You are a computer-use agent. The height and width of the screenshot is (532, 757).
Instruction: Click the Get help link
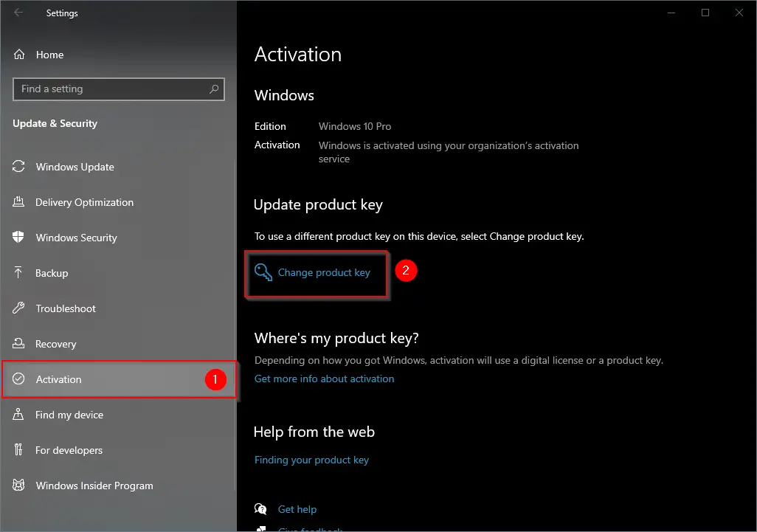tap(297, 509)
